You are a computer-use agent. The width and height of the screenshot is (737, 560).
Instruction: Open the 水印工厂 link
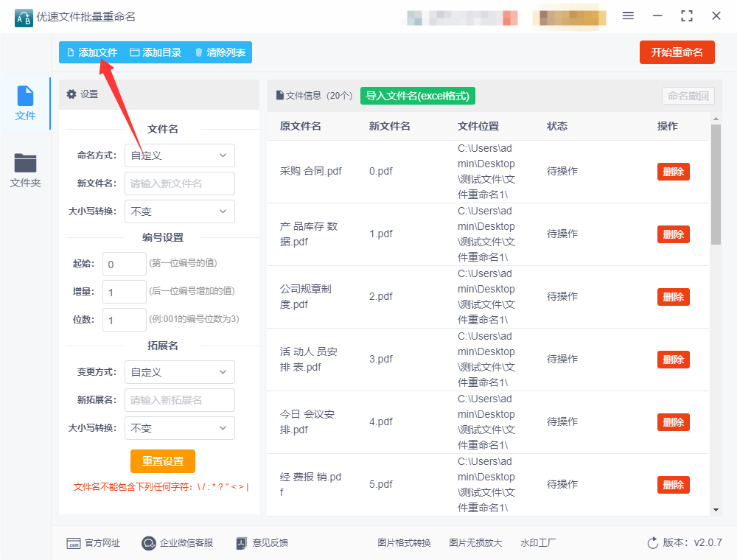(538, 543)
